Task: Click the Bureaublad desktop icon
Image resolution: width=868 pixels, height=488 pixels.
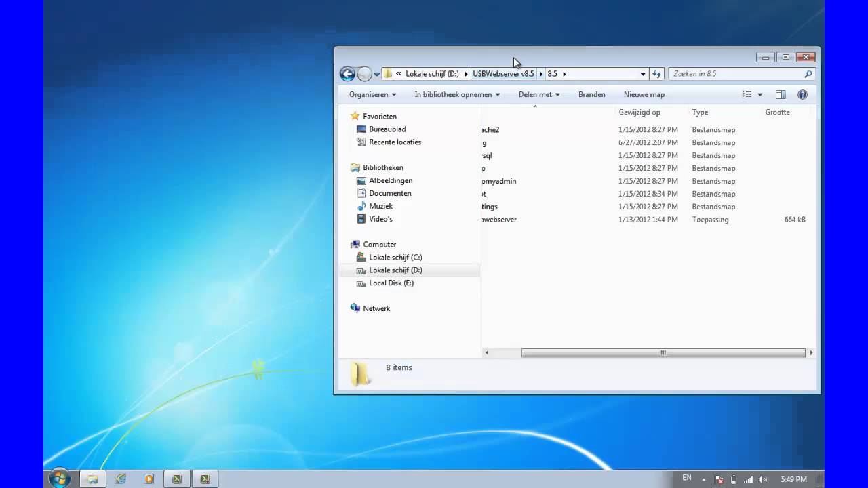Action: tap(361, 129)
